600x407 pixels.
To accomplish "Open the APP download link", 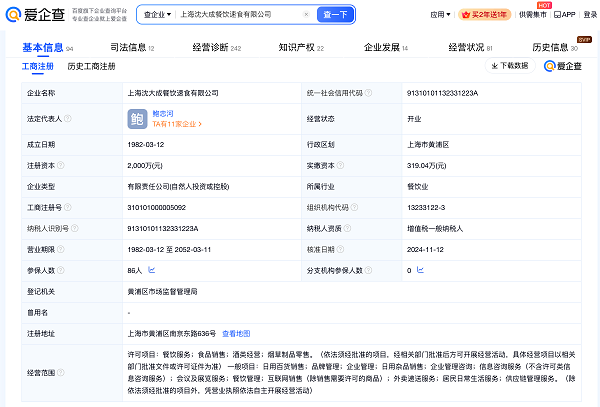I will 563,15.
